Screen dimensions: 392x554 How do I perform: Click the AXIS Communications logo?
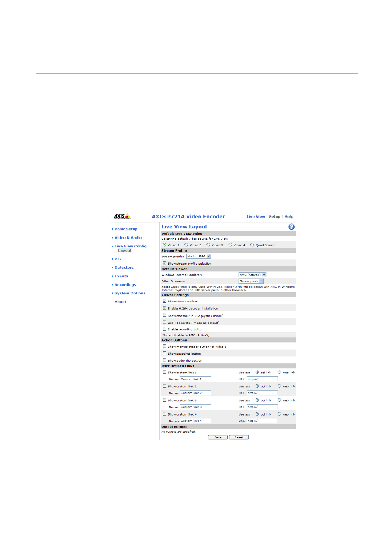[122, 216]
